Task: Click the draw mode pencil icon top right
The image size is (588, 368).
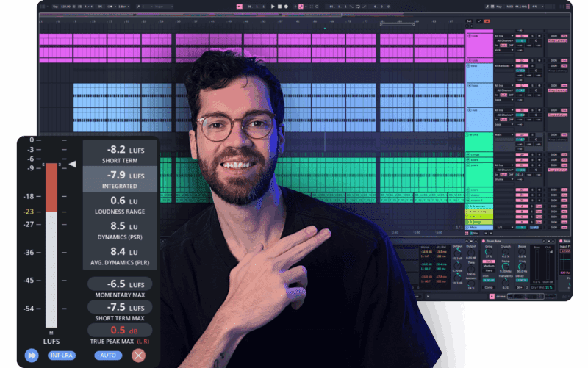Action: (487, 7)
